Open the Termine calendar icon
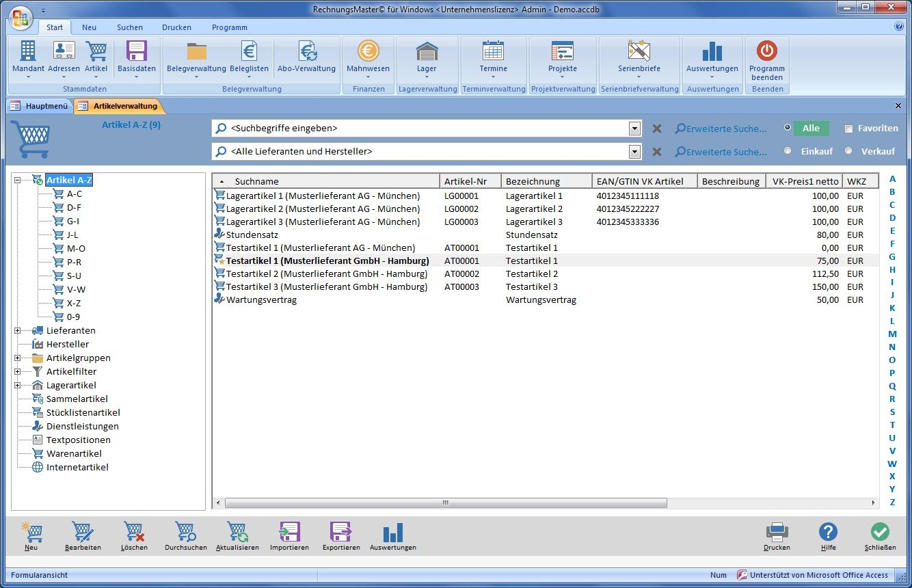The height and width of the screenshot is (588, 912). click(493, 52)
